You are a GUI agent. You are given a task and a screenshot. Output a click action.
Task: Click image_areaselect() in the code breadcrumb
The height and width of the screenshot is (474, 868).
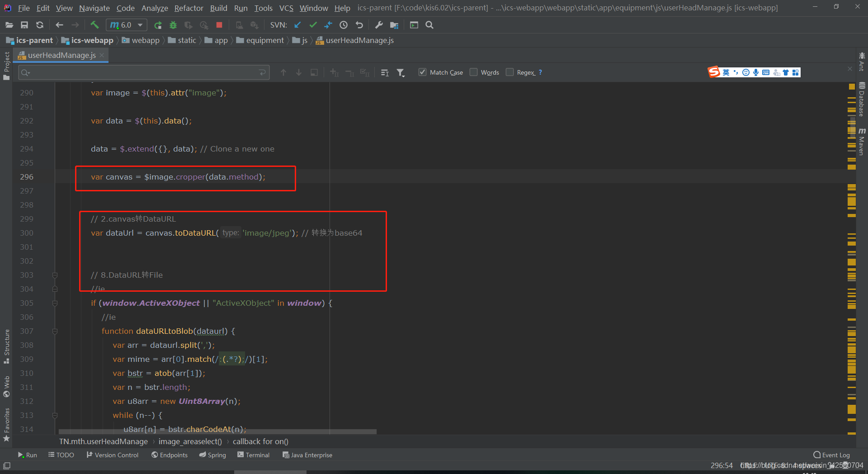click(x=190, y=441)
